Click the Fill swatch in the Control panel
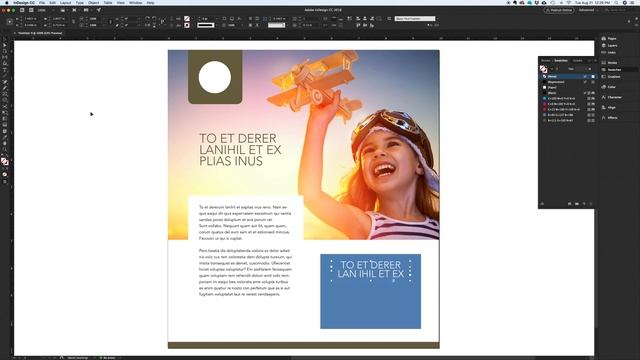Screen dimensions: 640x360 tap(187, 19)
